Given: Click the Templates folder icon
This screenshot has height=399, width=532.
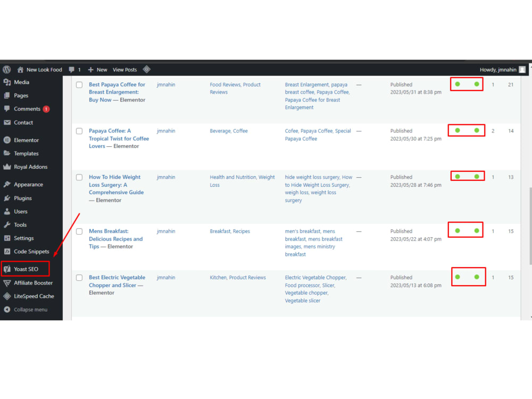Looking at the screenshot, I should pyautogui.click(x=7, y=153).
